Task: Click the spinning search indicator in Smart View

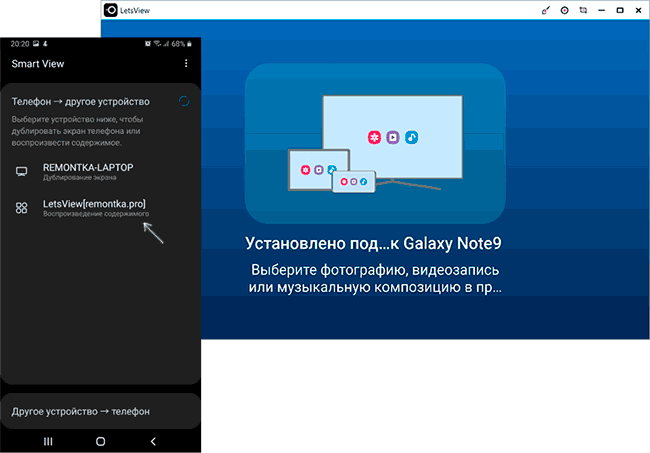Action: (x=184, y=101)
